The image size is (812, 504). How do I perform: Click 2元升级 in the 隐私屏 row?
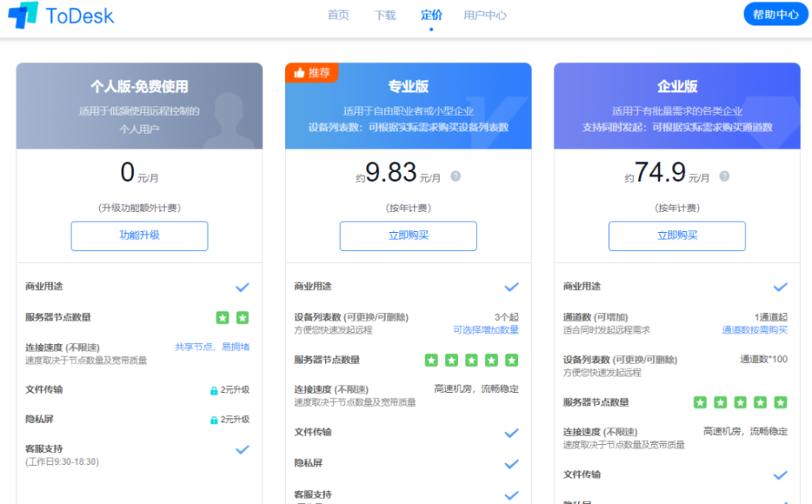click(235, 419)
